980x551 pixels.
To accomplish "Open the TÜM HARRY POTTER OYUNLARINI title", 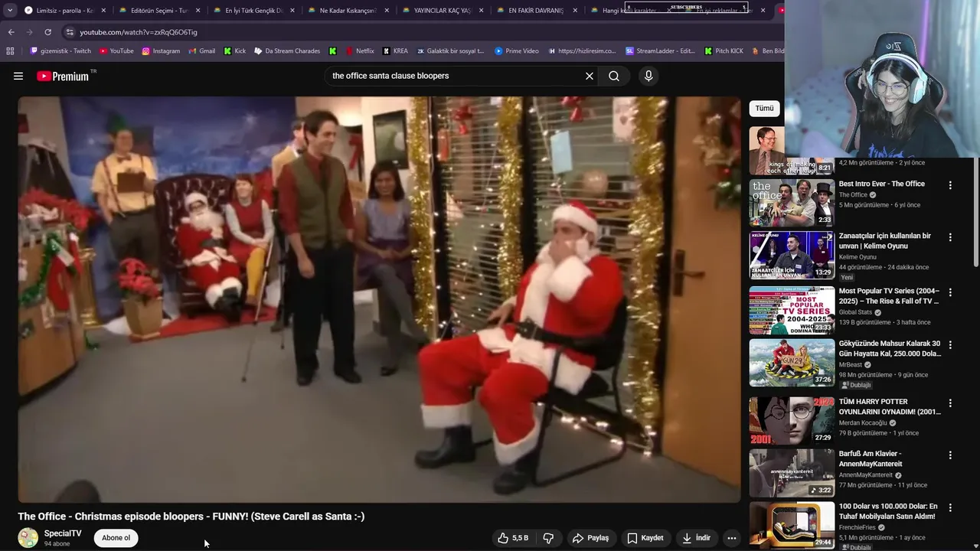I will coord(890,406).
